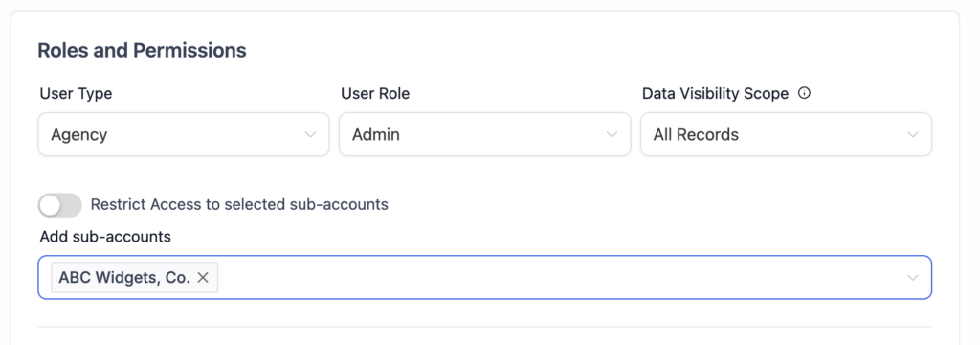Screen dimensions: 980x345
Task: Select the ABC Widgets, Co. chip text
Action: (x=124, y=277)
